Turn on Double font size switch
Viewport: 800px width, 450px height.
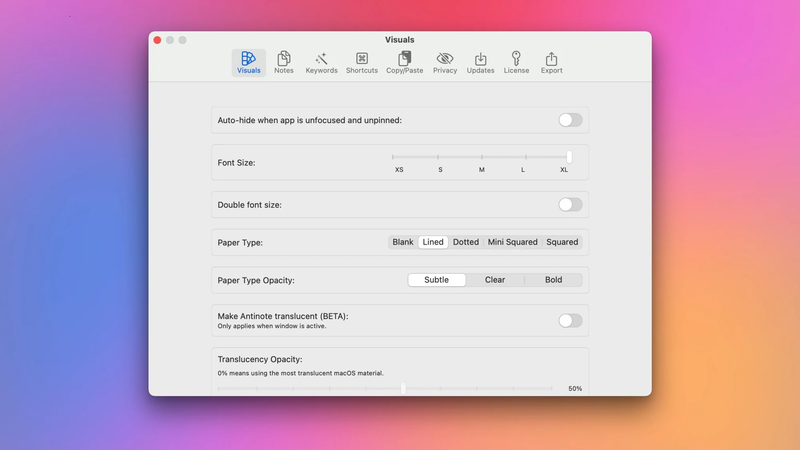569,205
